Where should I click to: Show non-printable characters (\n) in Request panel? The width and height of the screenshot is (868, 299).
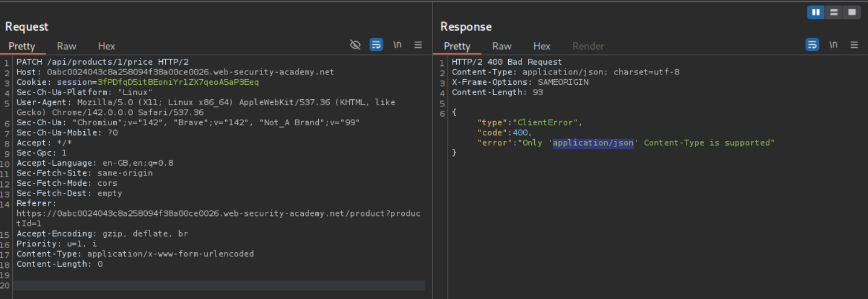[397, 45]
